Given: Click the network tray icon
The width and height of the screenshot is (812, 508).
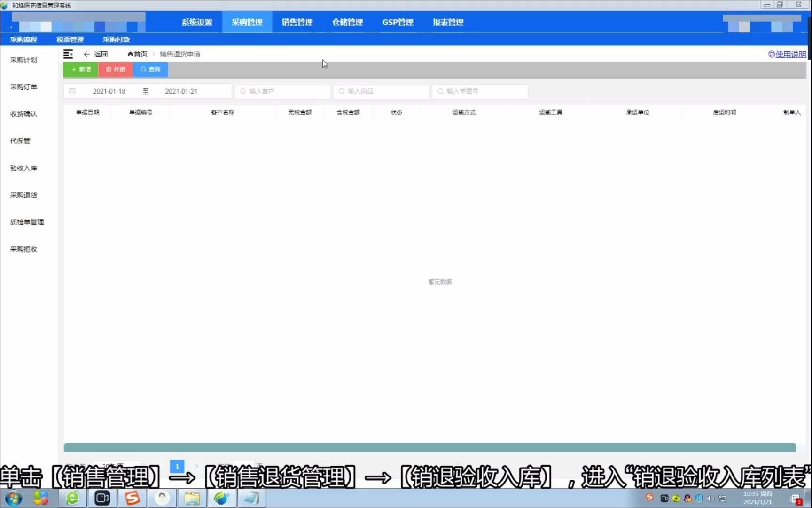Looking at the screenshot, I should [x=722, y=499].
